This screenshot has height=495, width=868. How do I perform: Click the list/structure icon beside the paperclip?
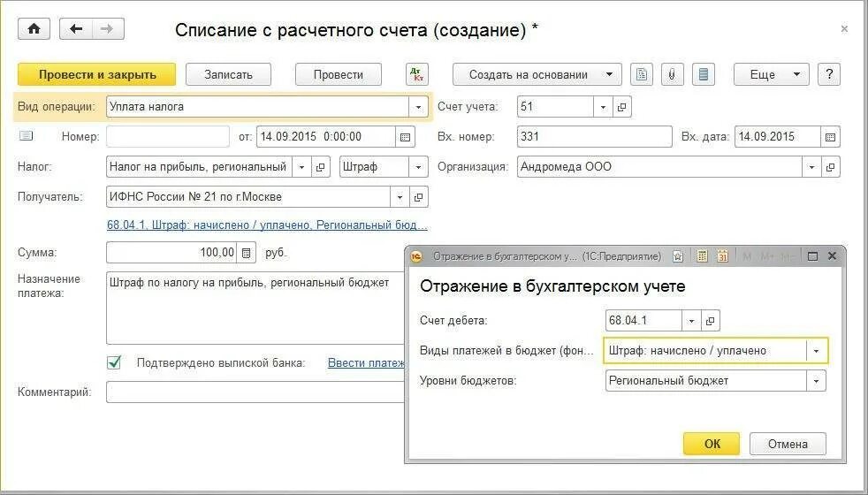[703, 74]
